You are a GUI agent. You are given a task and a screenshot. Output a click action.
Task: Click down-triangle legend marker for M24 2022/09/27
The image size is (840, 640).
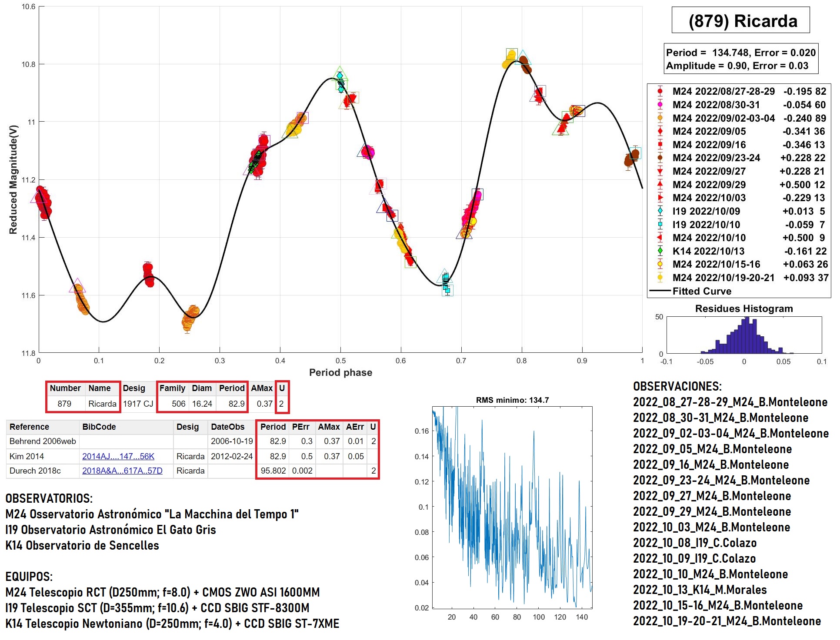click(660, 171)
